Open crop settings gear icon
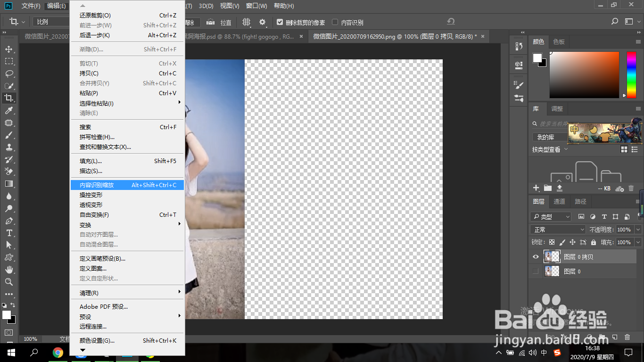 pyautogui.click(x=262, y=22)
